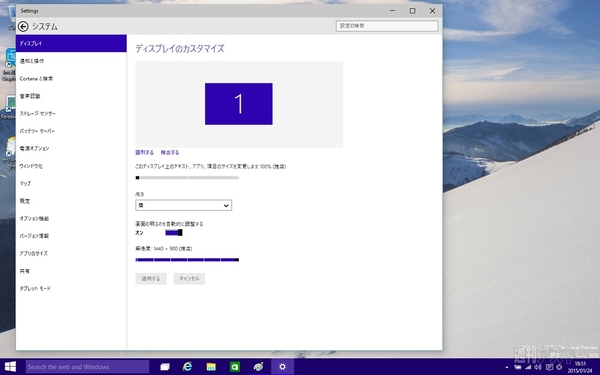Open the taskbar app left of Settings gear
This screenshot has height=375, width=600.
pyautogui.click(x=258, y=367)
